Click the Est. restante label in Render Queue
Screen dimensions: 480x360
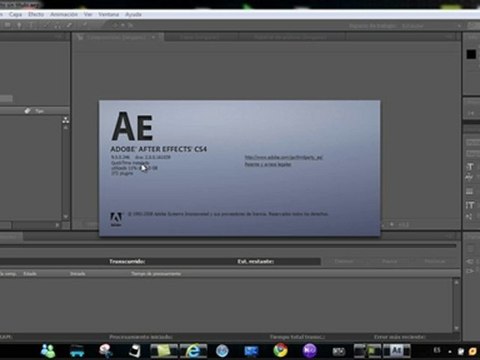tap(256, 261)
